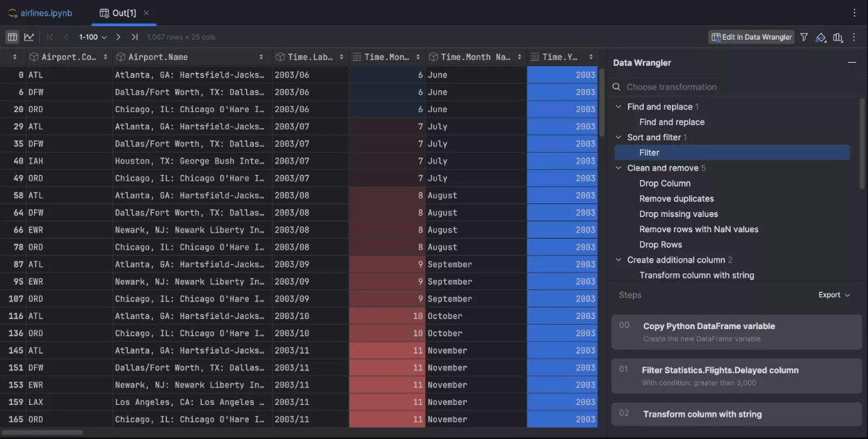
Task: Click Houston, TX: George Bush cell
Action: click(x=192, y=161)
